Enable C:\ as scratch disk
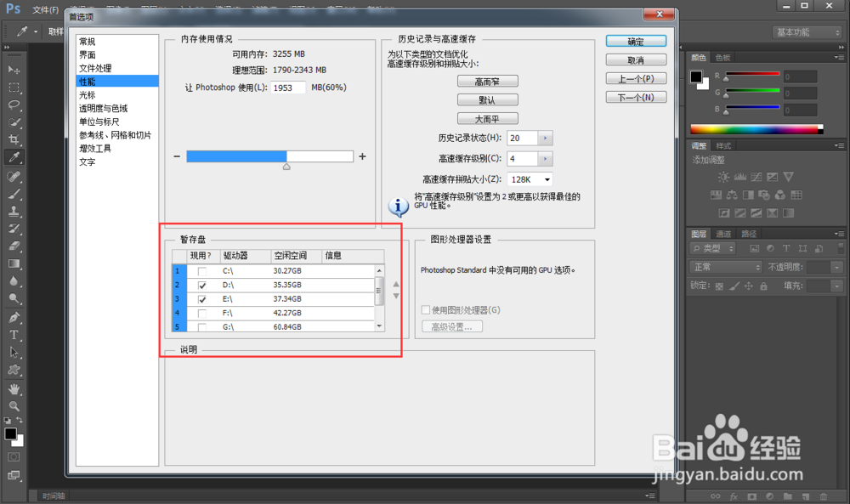The image size is (850, 504). (202, 271)
